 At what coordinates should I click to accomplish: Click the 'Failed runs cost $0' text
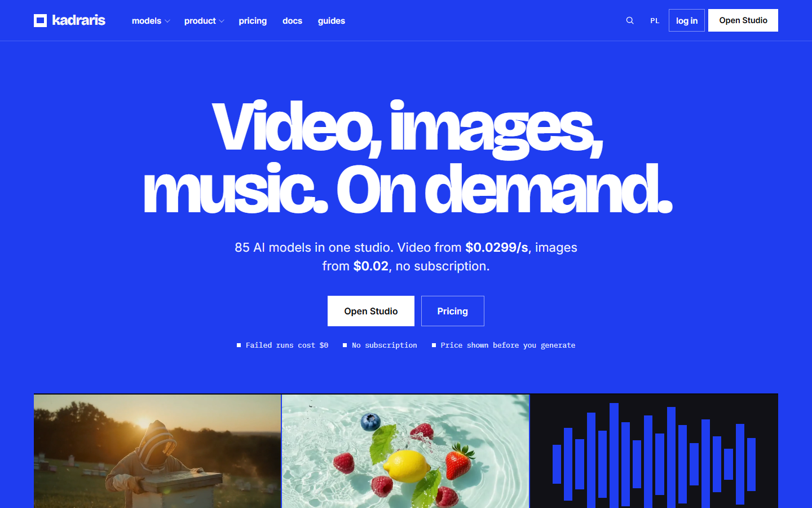287,345
